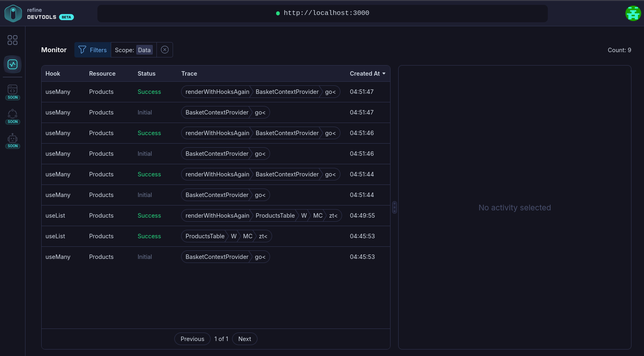Image resolution: width=644 pixels, height=356 pixels.
Task: Click the Status column header
Action: pos(146,74)
